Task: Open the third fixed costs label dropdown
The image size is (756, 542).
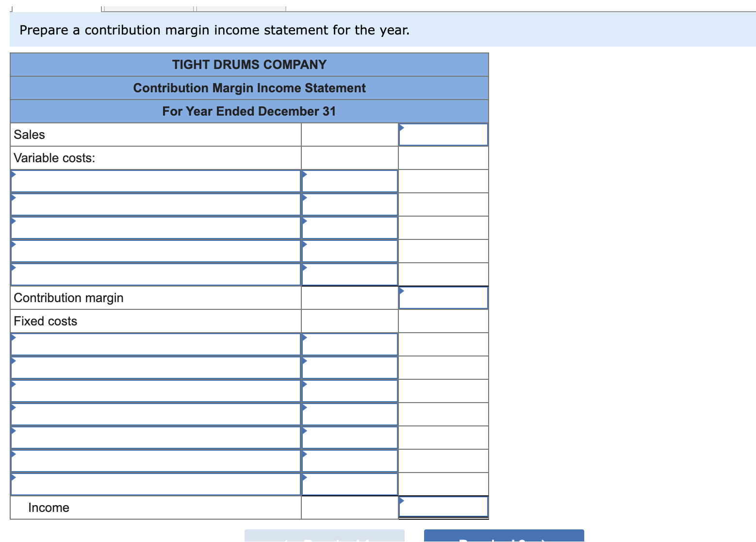Action: pyautogui.click(x=155, y=390)
